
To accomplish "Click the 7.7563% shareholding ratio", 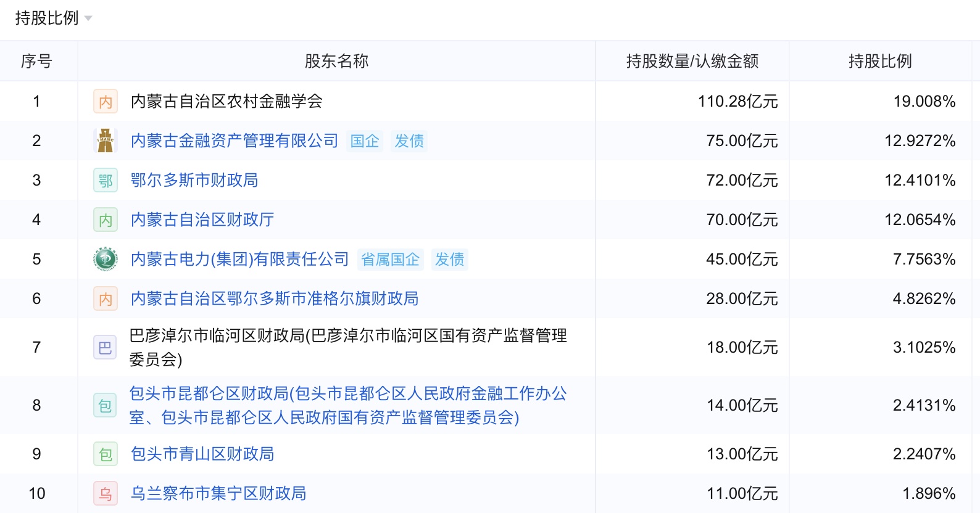I will (x=924, y=259).
